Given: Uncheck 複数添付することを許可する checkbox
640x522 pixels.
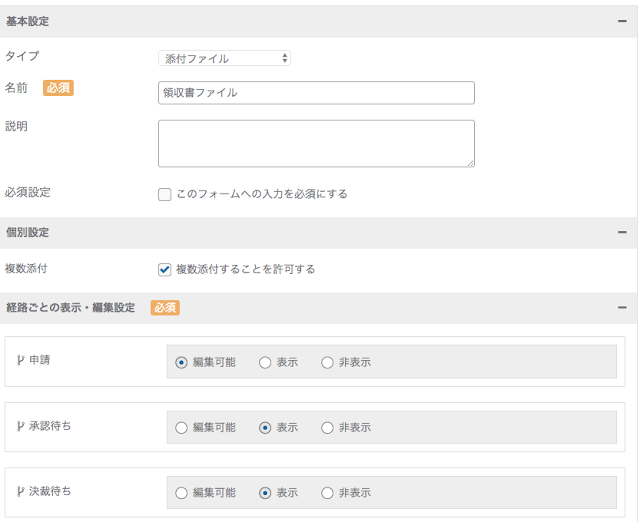Looking at the screenshot, I should click(x=164, y=270).
